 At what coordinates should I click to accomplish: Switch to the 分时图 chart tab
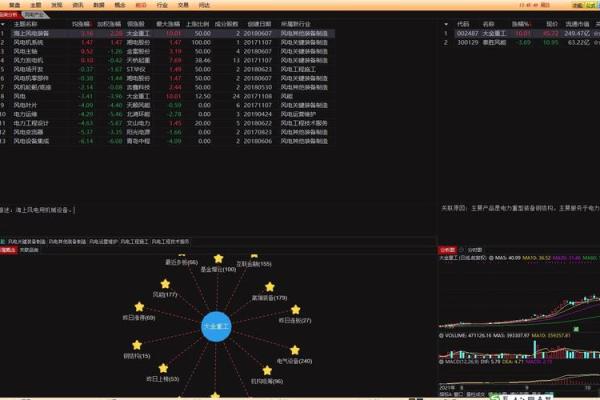coord(476,248)
